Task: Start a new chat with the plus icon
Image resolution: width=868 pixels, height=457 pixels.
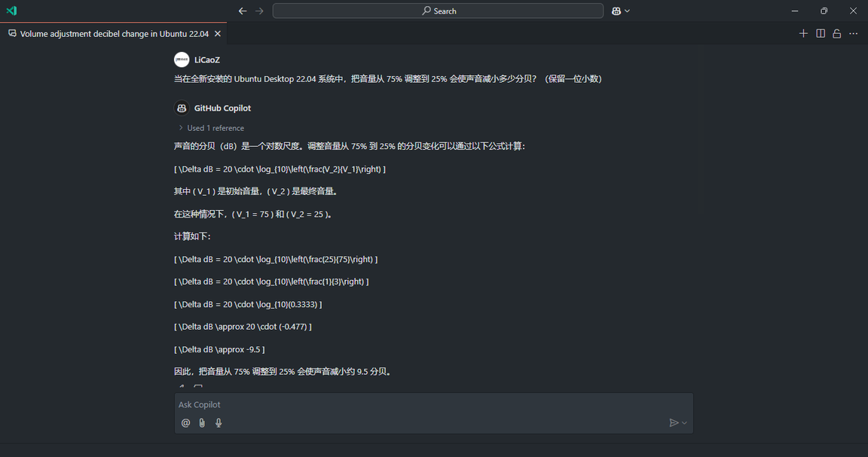Action: (803, 34)
